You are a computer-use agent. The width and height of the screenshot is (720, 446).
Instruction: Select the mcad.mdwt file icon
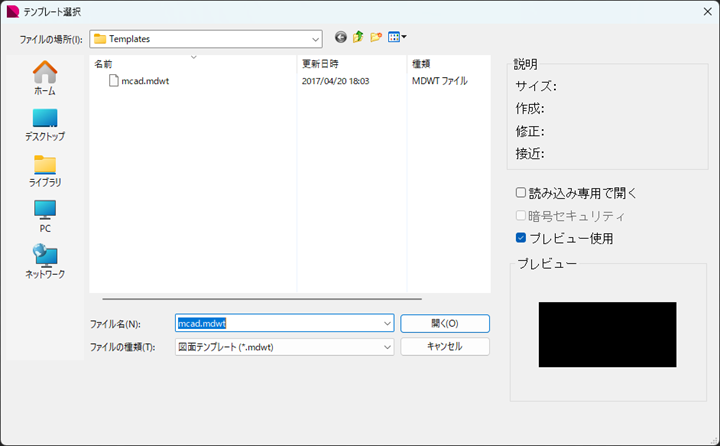point(113,81)
